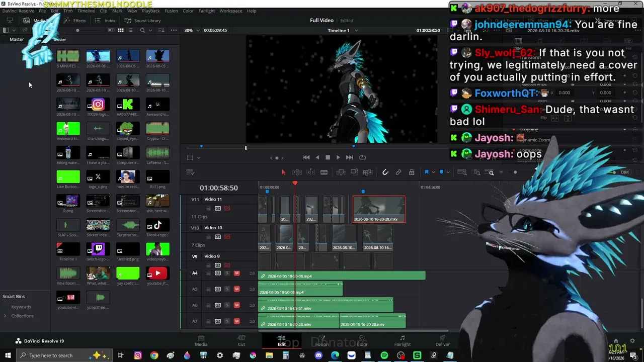Open the marker color dropdown arrow
Screen dimensions: 644x362
pos(448,172)
